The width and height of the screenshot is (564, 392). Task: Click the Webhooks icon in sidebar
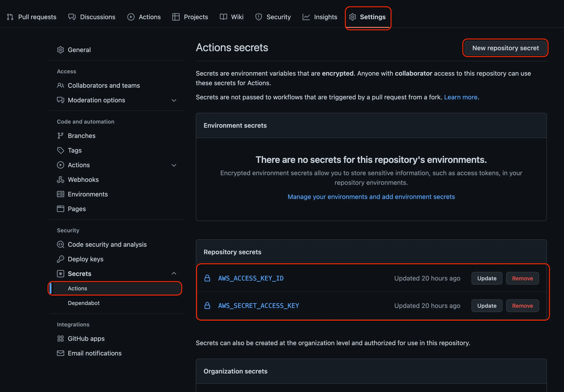click(x=60, y=180)
